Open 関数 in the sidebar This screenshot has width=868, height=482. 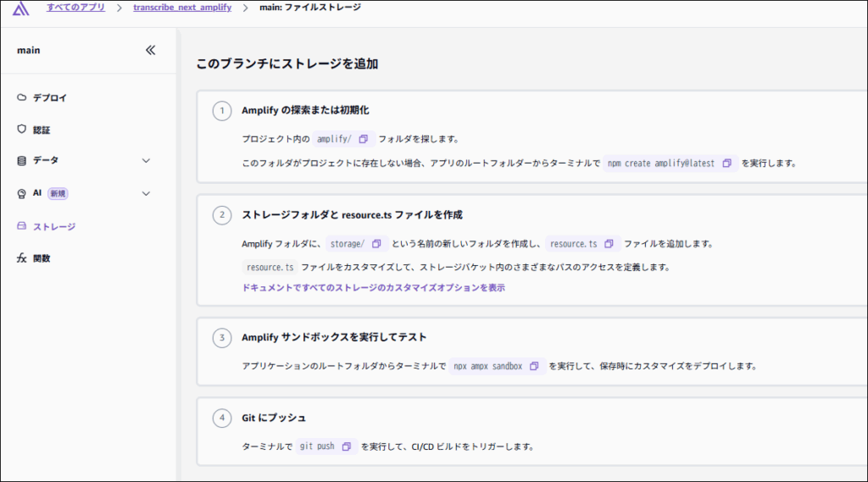pyautogui.click(x=42, y=258)
